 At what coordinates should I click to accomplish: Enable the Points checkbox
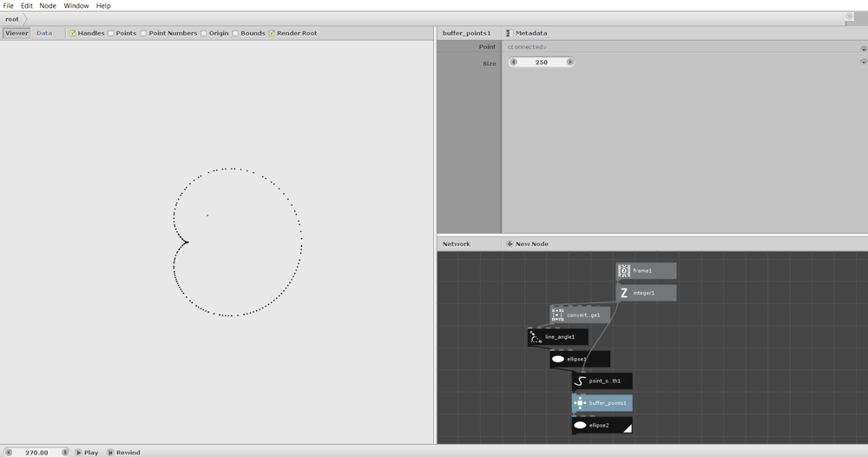(111, 33)
